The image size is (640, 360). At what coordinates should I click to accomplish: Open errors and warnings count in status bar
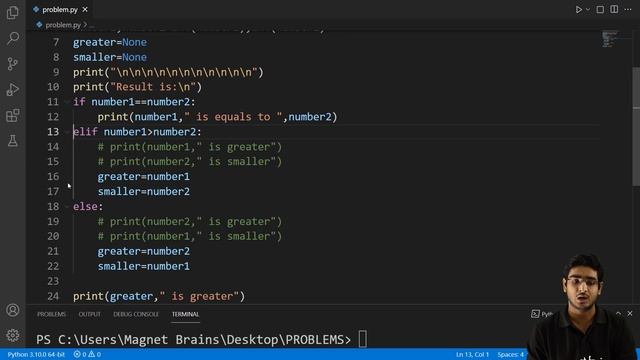(87, 354)
